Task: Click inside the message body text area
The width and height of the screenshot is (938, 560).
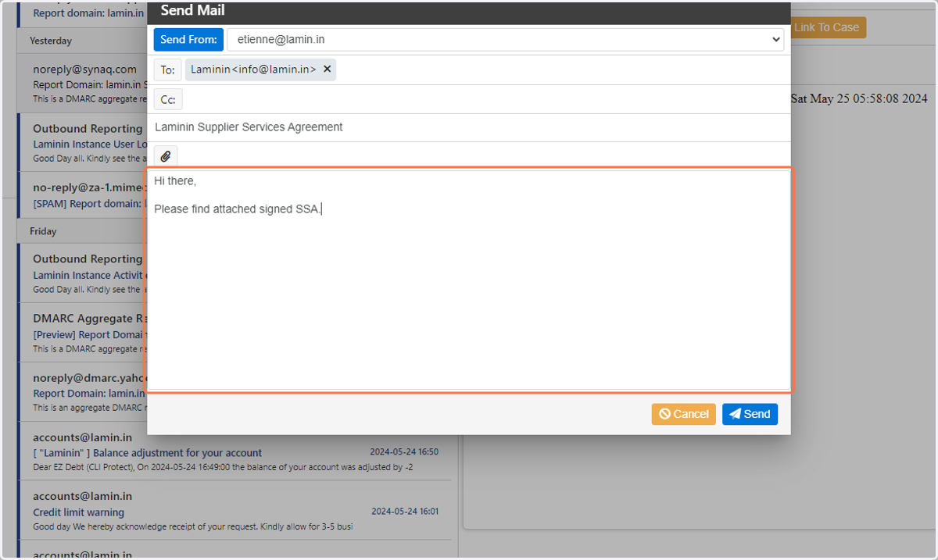Action: pos(469,280)
